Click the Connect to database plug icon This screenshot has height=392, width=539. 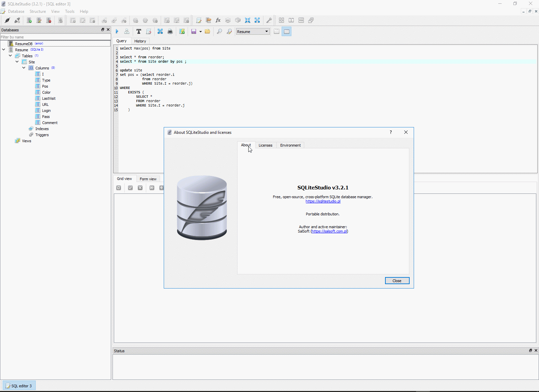click(x=7, y=20)
